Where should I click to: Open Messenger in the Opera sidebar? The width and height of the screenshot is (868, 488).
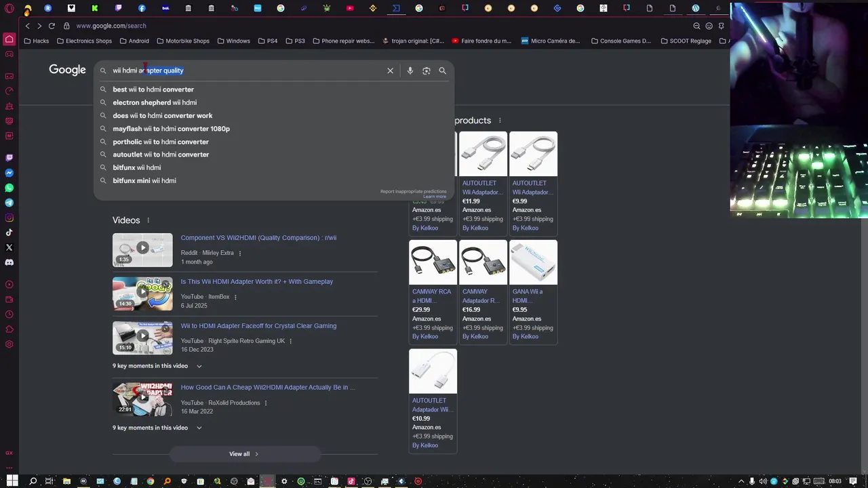tap(9, 173)
